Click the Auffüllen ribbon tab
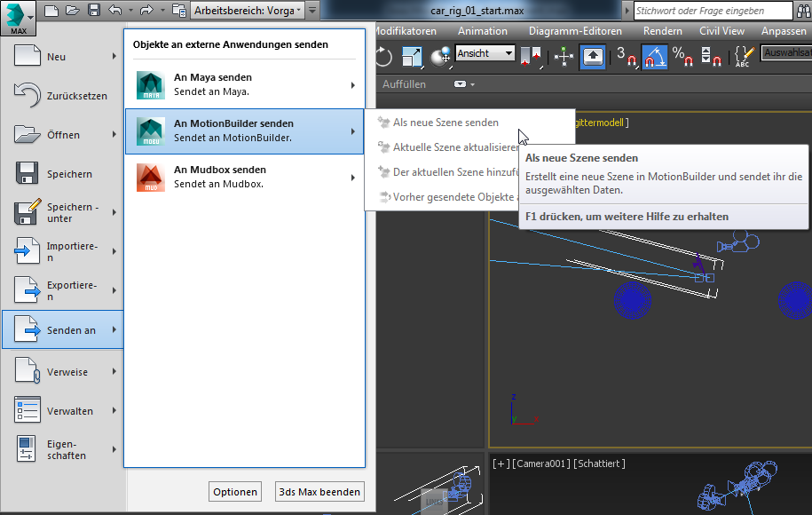This screenshot has height=515, width=812. tap(404, 84)
